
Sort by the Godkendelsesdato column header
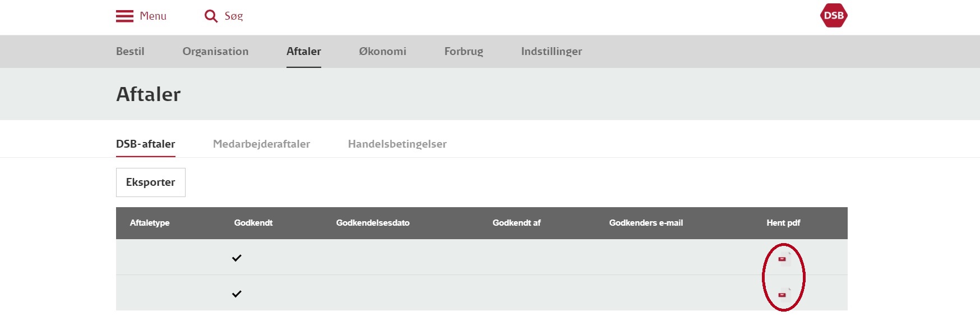pyautogui.click(x=373, y=223)
